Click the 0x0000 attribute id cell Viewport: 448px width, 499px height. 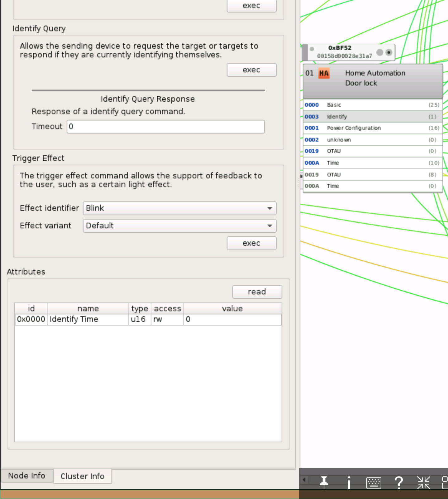click(x=31, y=319)
